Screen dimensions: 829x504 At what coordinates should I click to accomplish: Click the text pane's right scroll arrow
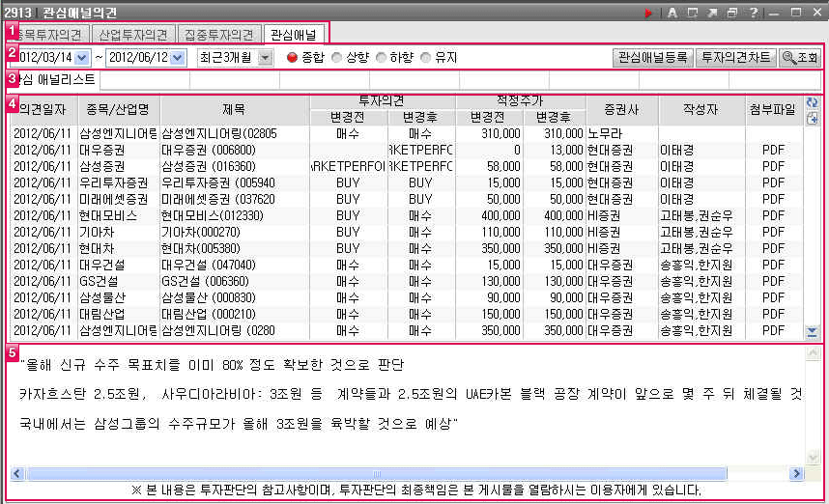click(x=796, y=473)
